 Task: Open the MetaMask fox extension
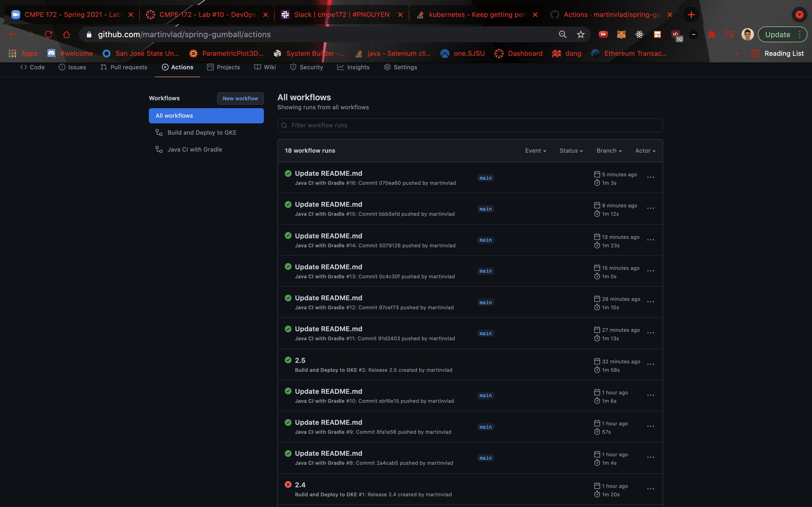click(x=621, y=34)
